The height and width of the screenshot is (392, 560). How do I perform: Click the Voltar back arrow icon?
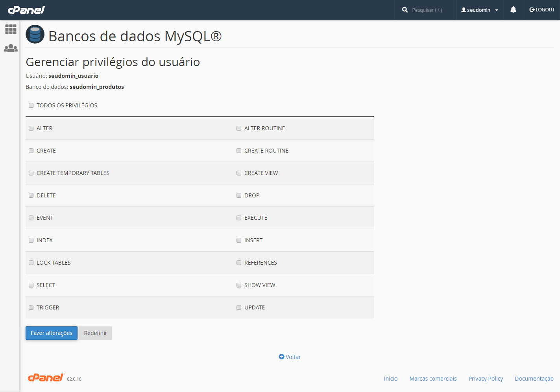pyautogui.click(x=281, y=357)
